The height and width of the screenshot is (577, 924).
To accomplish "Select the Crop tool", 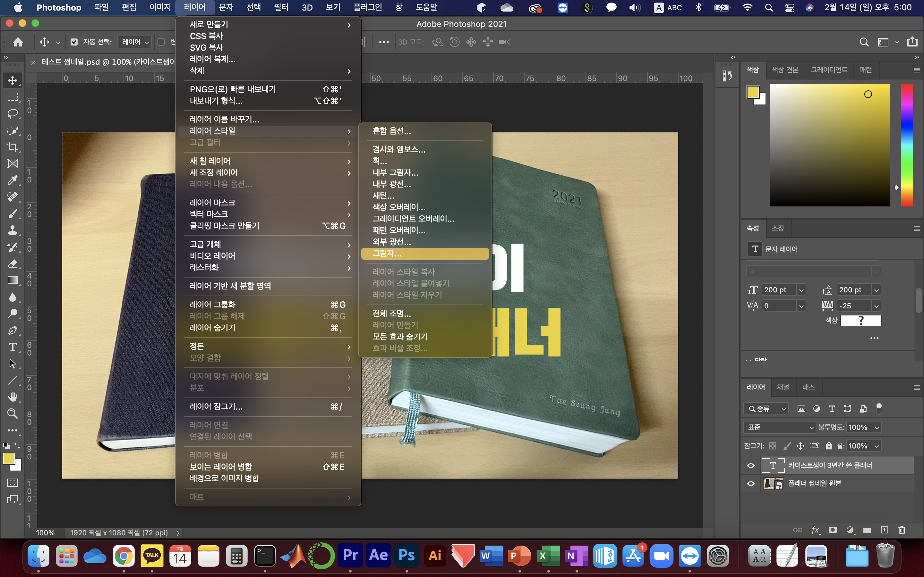I will (x=13, y=147).
